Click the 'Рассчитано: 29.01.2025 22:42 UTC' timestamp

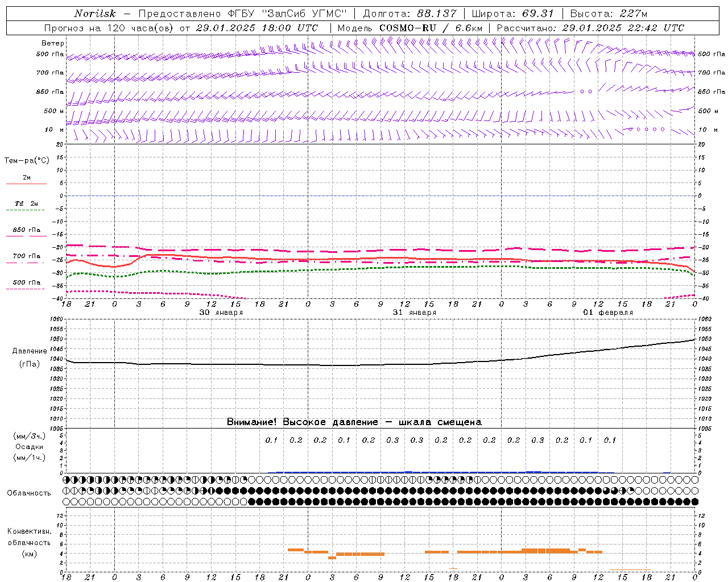coord(590,28)
